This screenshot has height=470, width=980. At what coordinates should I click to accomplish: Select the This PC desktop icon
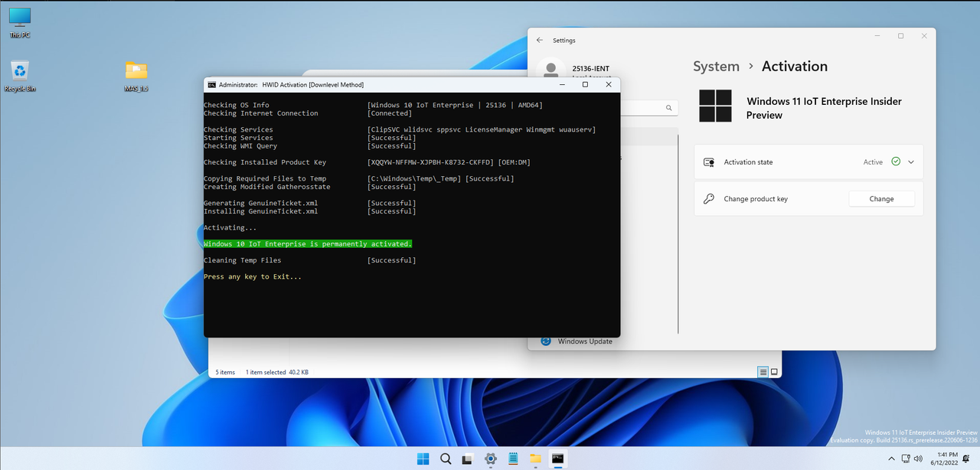(20, 23)
